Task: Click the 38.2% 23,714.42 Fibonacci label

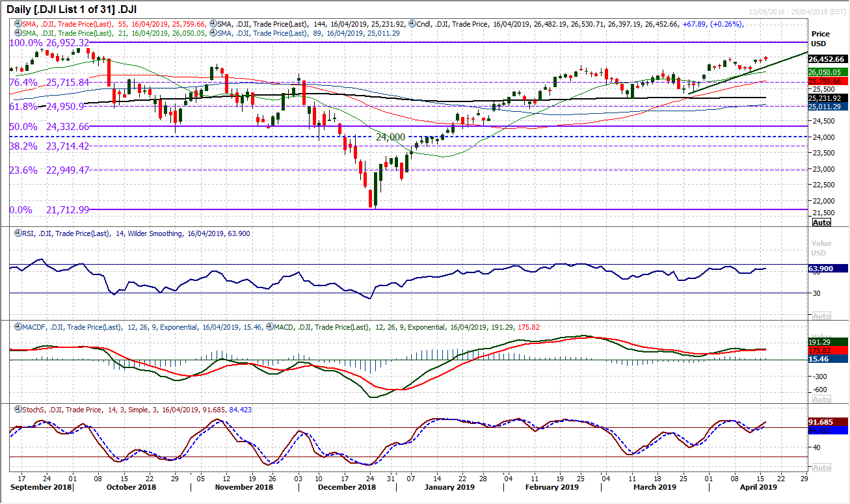Action: tap(49, 146)
